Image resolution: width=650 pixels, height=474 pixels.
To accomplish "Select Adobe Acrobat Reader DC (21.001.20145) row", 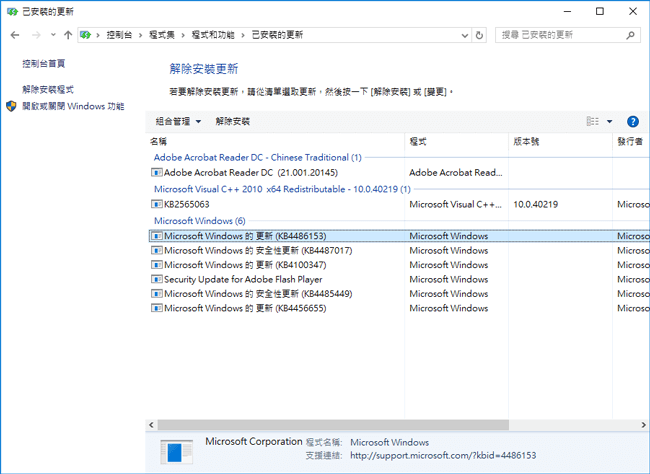I will 399,173.
